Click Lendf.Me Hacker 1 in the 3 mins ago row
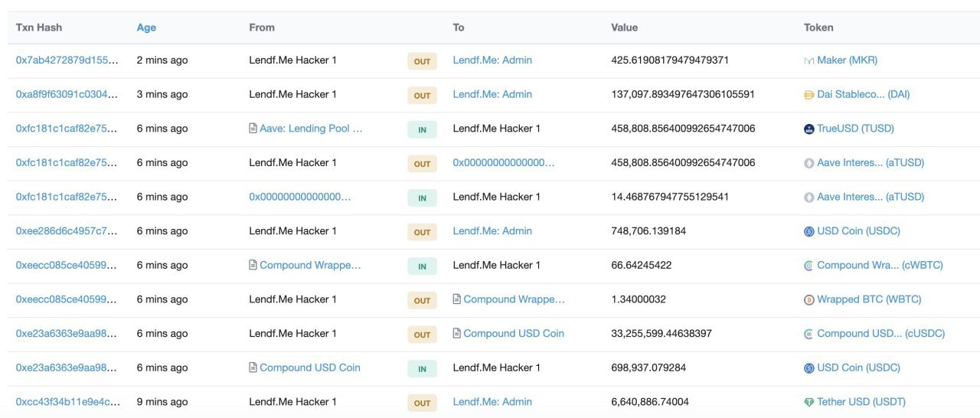Screen dimensions: 980x418 pyautogui.click(x=292, y=95)
